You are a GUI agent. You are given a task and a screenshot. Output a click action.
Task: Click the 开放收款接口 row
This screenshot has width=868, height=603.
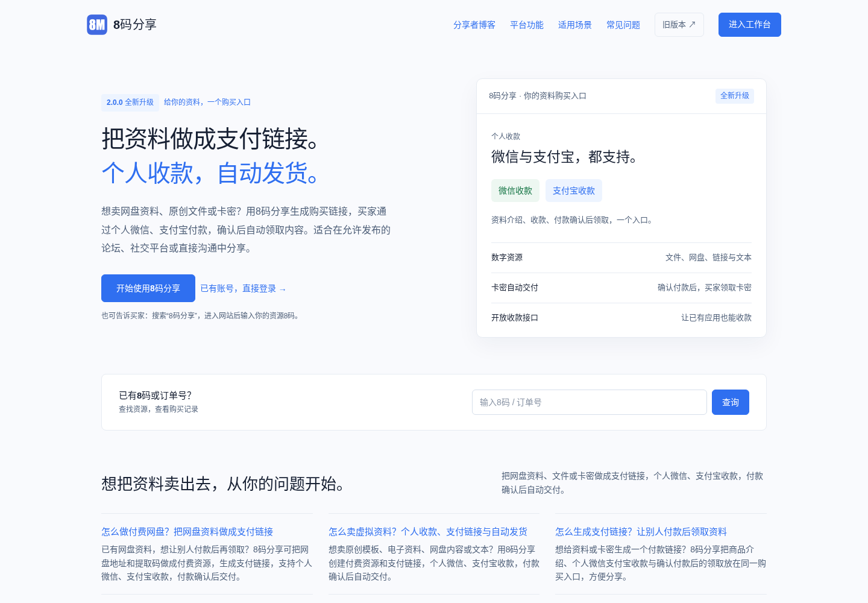(621, 318)
